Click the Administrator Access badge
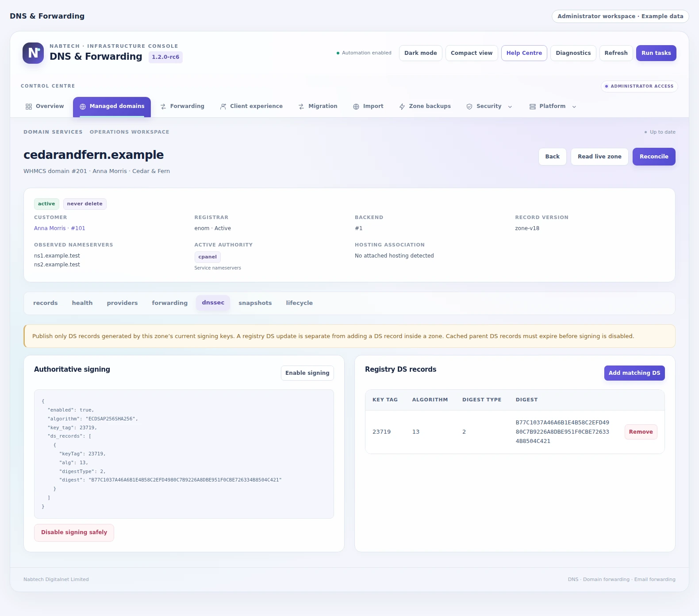This screenshot has height=616, width=699. [639, 86]
